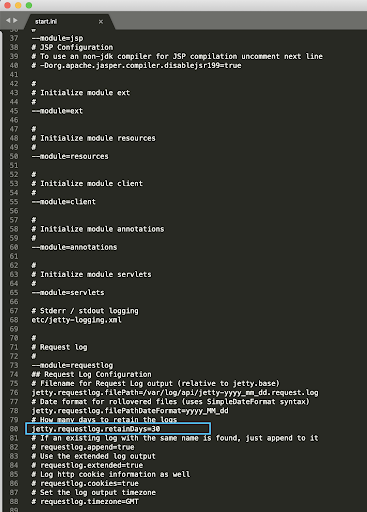Click the --module=resources line

(x=70, y=156)
